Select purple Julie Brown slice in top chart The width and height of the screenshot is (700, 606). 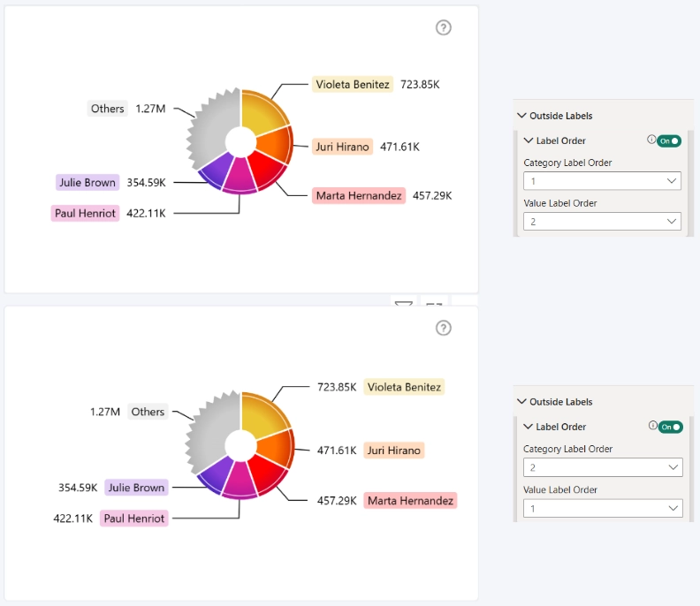click(x=217, y=170)
